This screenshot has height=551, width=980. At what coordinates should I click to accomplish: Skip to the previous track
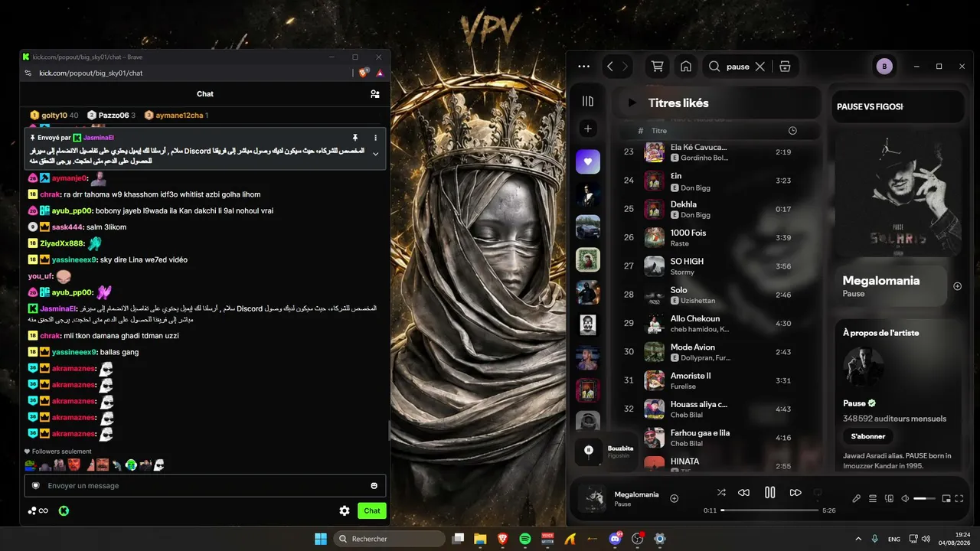(x=743, y=493)
